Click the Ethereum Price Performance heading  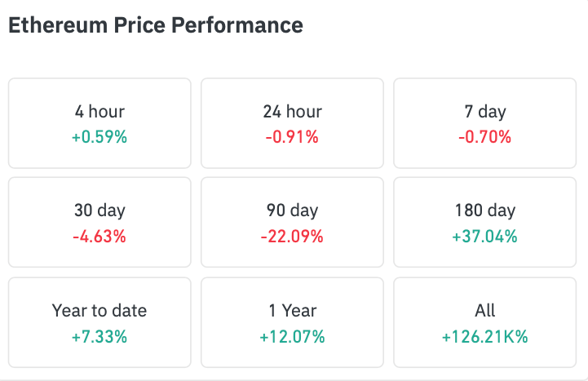pos(155,25)
